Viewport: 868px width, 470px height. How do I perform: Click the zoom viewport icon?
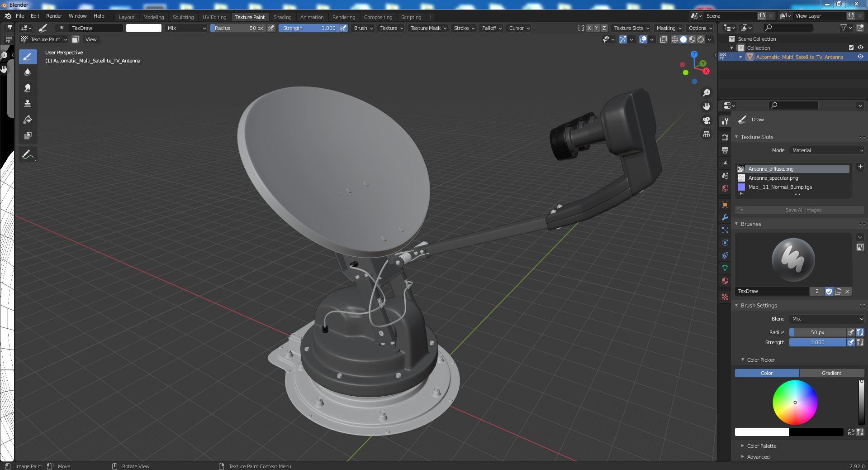707,93
